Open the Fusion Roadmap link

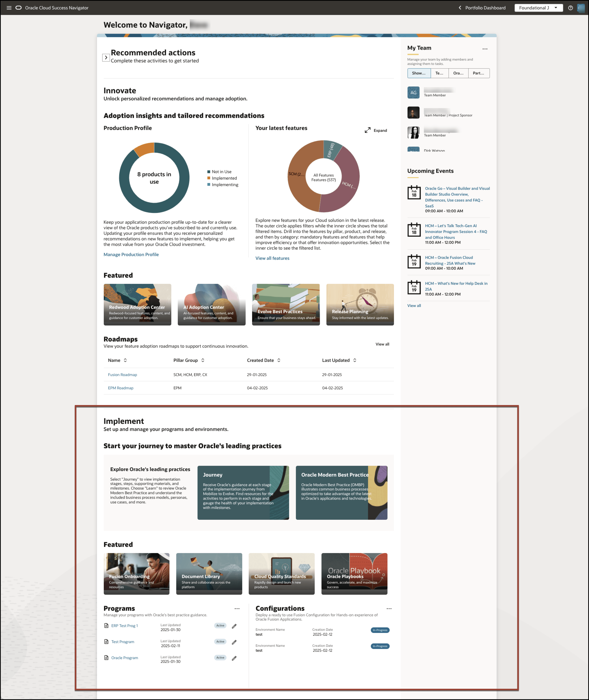122,375
